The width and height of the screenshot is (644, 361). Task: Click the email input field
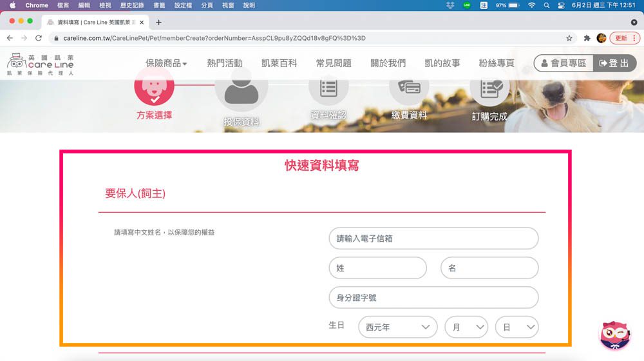coord(433,238)
